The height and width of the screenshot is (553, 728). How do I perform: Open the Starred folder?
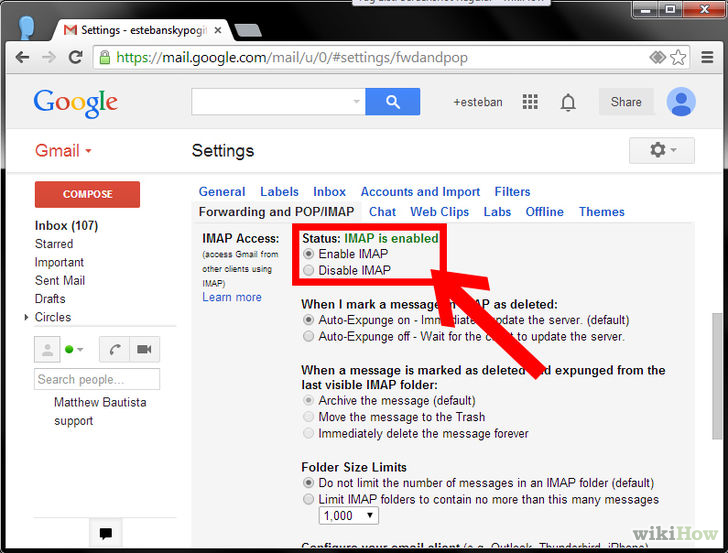click(54, 244)
